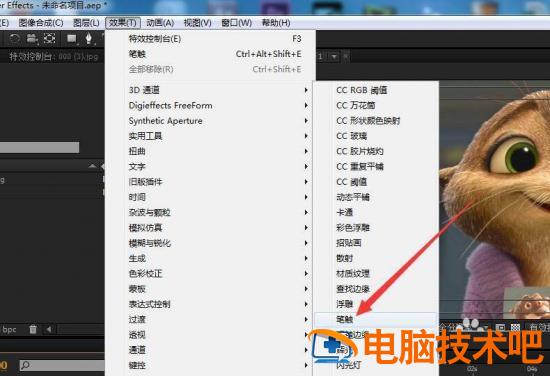Select the Pen tool in the toolbar

coord(89,38)
